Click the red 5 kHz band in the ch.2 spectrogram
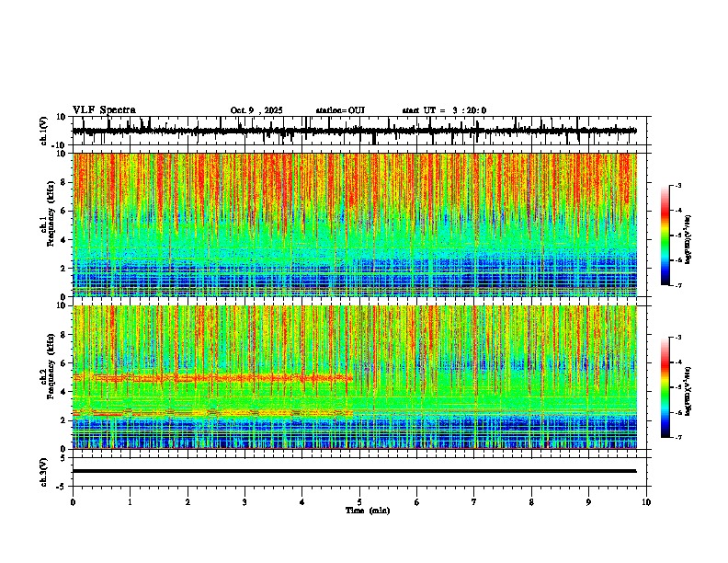This screenshot has width=728, height=563. click(212, 378)
